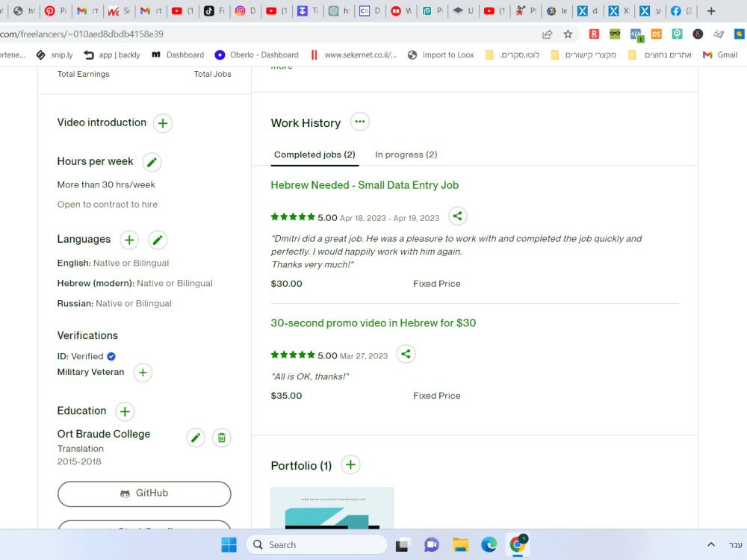747x560 pixels.
Task: Open the Gmail bookmark
Action: [x=720, y=55]
